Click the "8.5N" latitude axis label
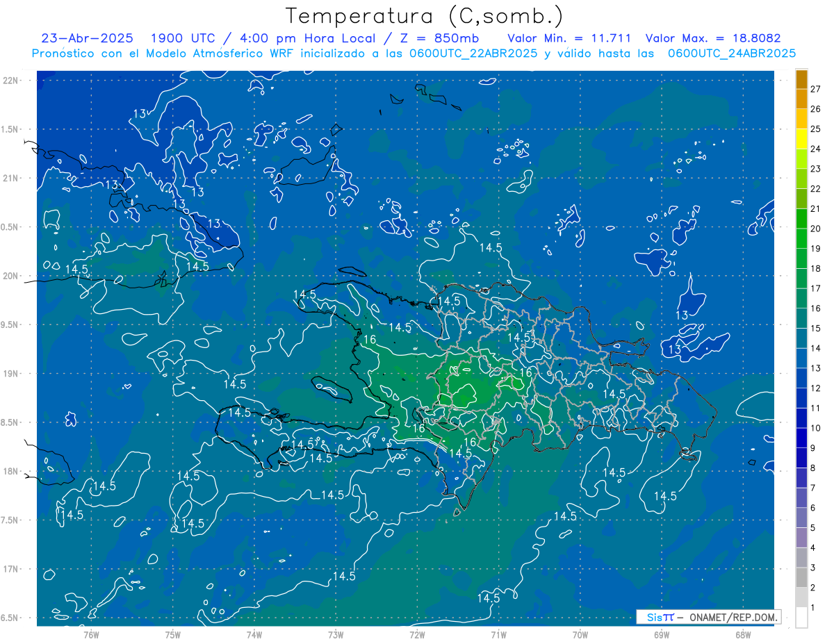 point(10,422)
